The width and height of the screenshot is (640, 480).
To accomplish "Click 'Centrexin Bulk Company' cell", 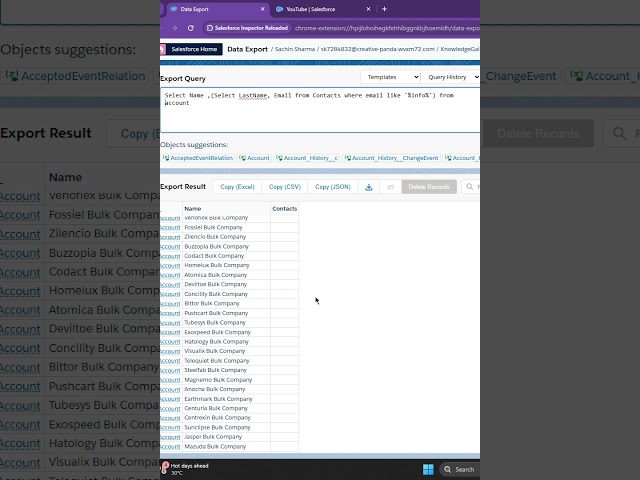I will [x=226, y=418].
